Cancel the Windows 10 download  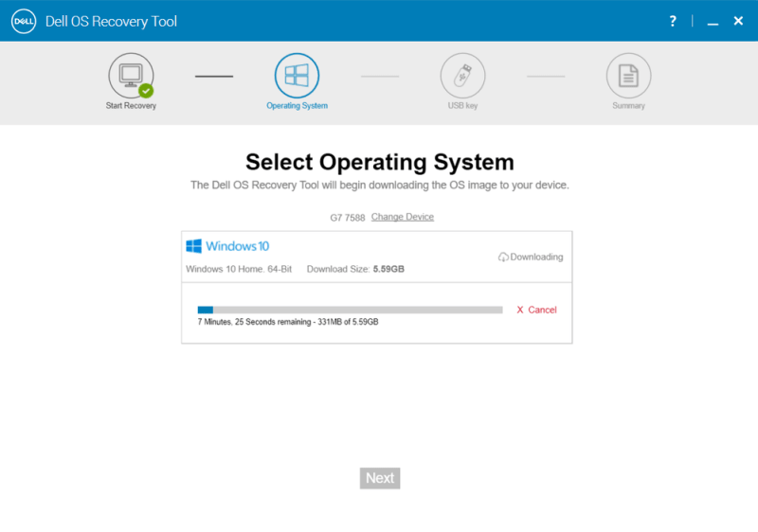coord(536,310)
